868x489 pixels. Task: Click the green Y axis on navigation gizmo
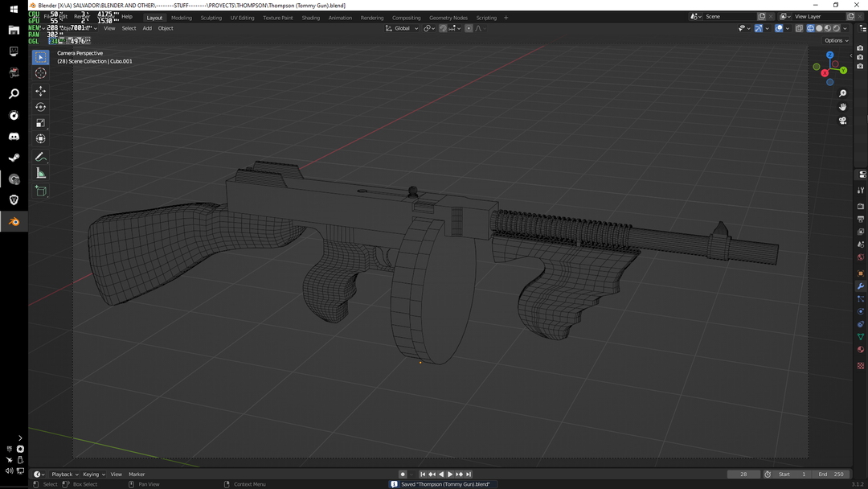point(843,69)
